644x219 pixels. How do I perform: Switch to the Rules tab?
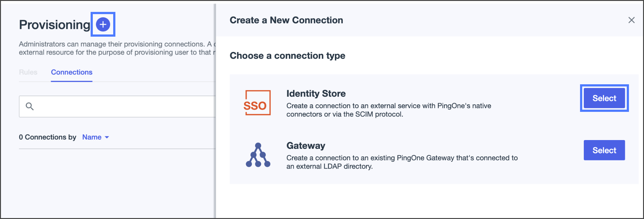[x=28, y=72]
